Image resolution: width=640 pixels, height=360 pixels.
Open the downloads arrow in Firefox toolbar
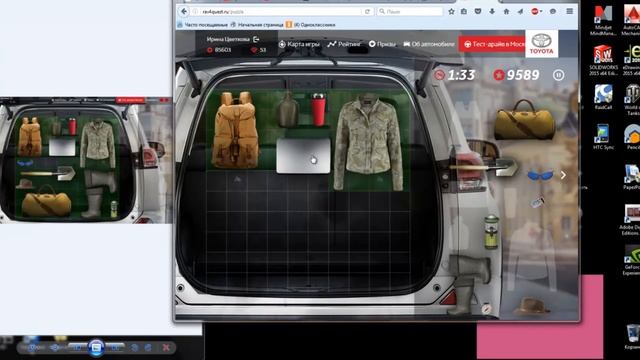point(492,11)
